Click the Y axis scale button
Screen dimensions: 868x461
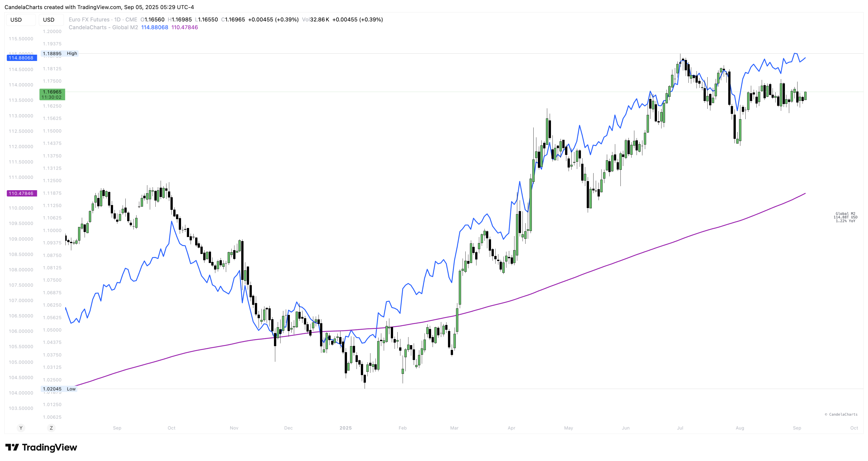click(x=21, y=428)
